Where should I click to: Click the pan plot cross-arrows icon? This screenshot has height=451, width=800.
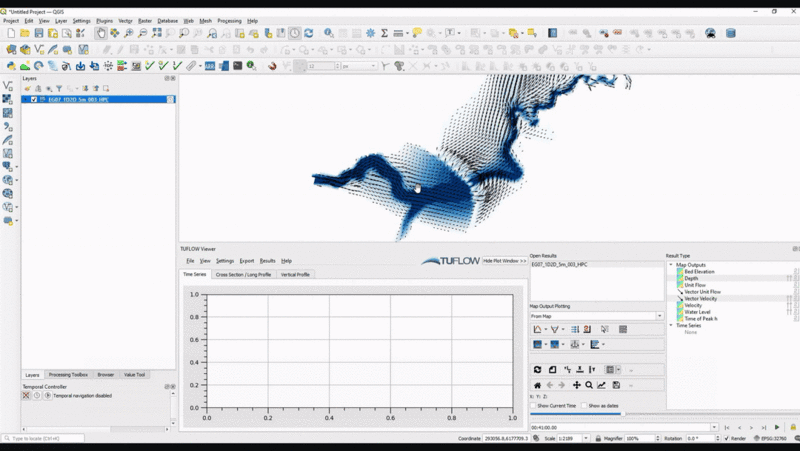point(576,385)
